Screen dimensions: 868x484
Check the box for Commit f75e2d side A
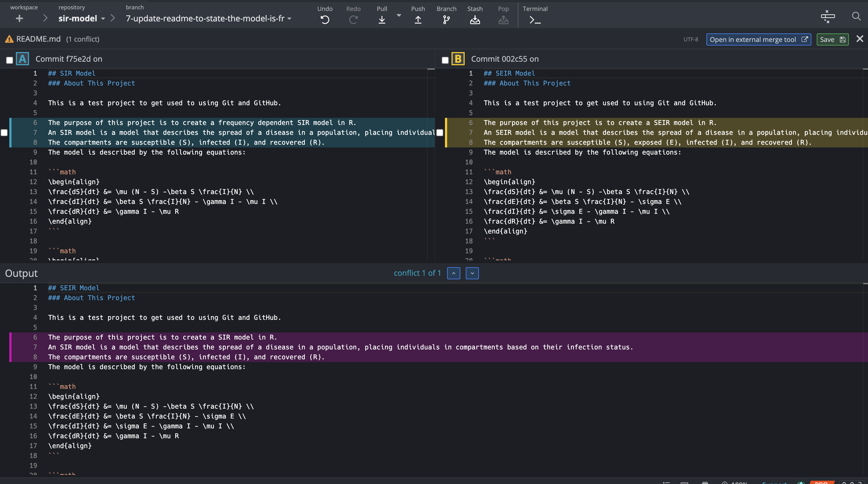[9, 60]
